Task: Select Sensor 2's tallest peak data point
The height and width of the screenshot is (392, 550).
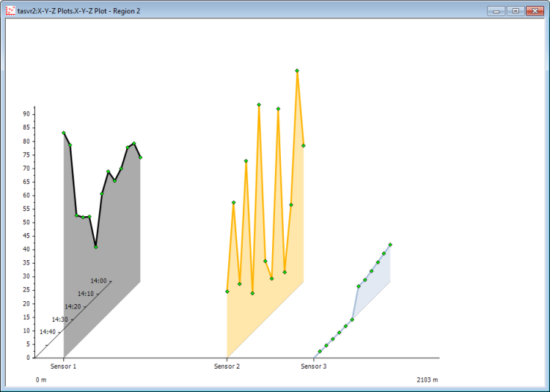Action: (x=297, y=71)
